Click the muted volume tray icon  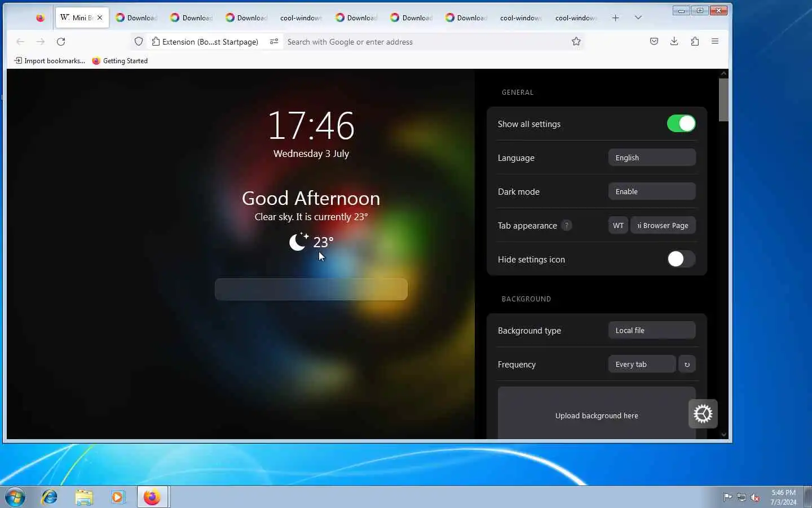tap(756, 497)
